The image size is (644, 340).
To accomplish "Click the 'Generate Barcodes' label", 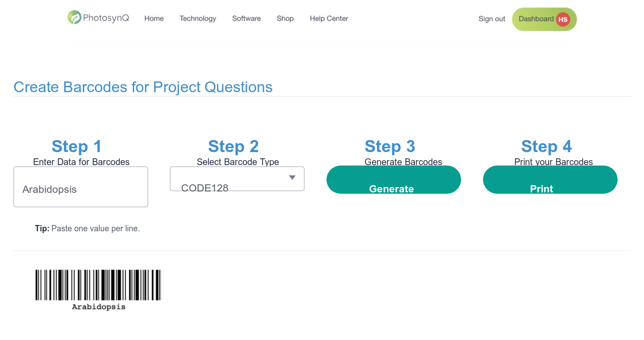I will point(403,162).
